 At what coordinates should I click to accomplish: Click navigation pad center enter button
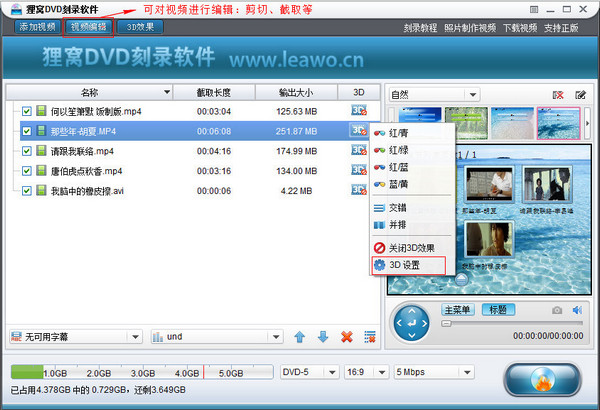[x=412, y=323]
